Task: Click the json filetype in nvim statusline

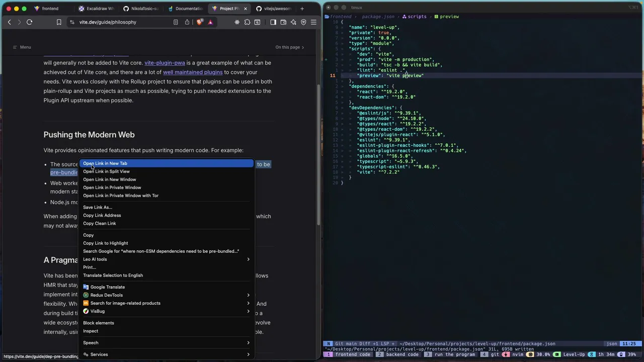Action: tap(612, 344)
